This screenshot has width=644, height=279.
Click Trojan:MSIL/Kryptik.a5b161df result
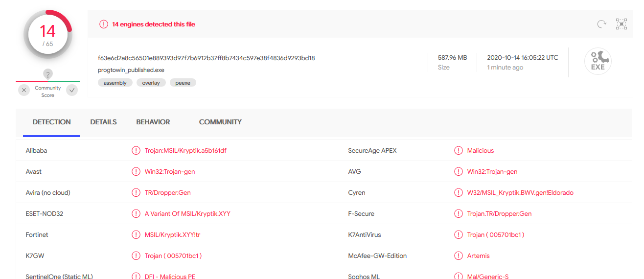[x=185, y=150]
